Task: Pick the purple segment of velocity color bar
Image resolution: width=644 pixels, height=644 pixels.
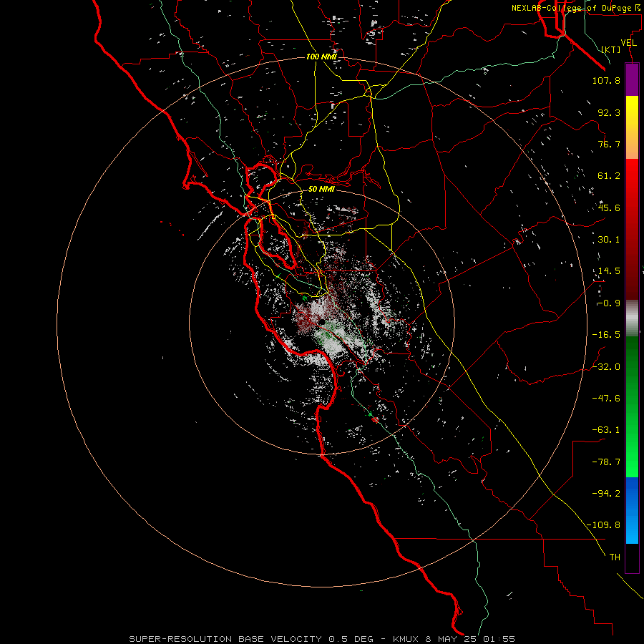Action: [632, 80]
